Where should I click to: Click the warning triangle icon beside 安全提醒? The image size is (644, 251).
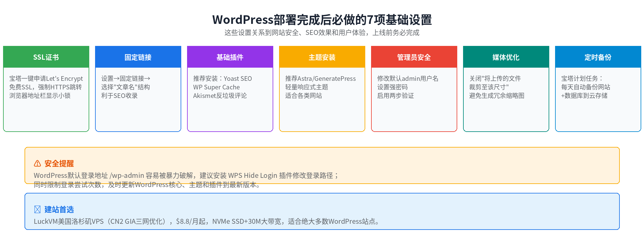pos(37,163)
